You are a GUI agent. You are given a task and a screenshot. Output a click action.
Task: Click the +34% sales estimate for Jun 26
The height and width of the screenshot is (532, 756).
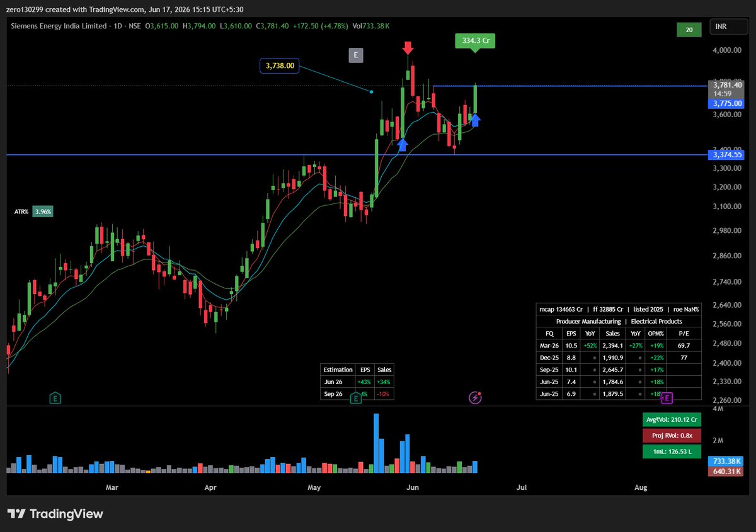[384, 382]
